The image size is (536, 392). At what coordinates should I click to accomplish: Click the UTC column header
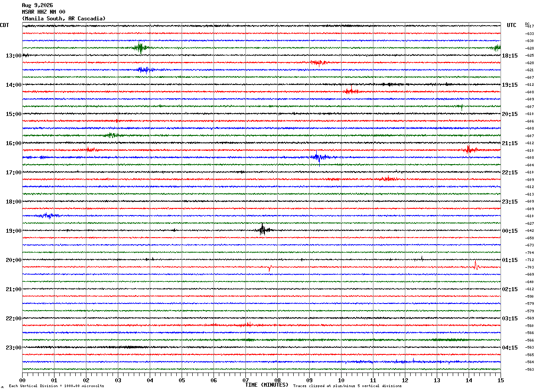(512, 25)
